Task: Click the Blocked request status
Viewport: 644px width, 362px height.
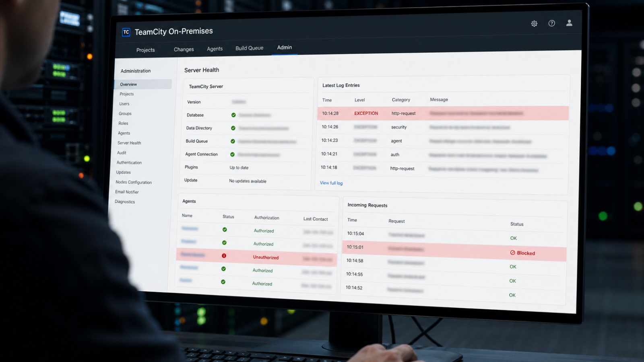Action: coord(526,253)
